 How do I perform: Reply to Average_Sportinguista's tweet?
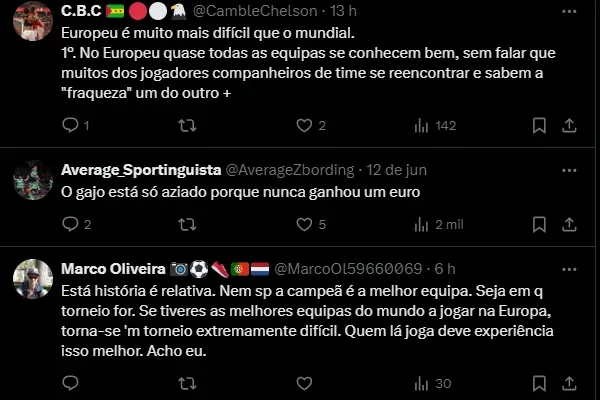tap(70, 225)
